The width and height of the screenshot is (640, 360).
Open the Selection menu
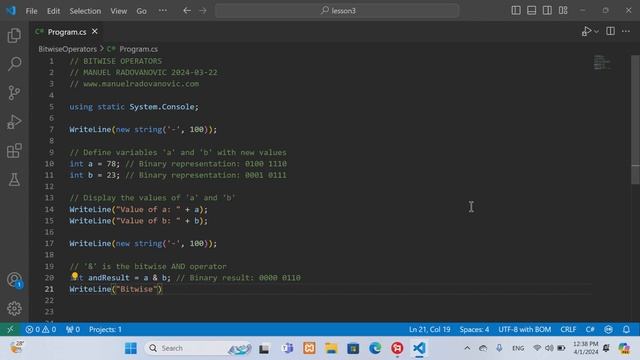click(85, 11)
